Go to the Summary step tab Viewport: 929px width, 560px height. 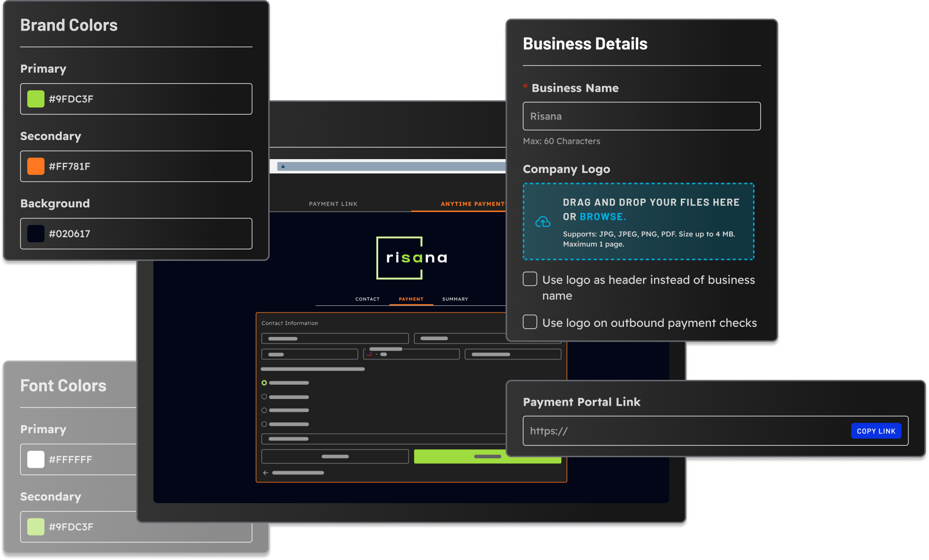coord(455,299)
